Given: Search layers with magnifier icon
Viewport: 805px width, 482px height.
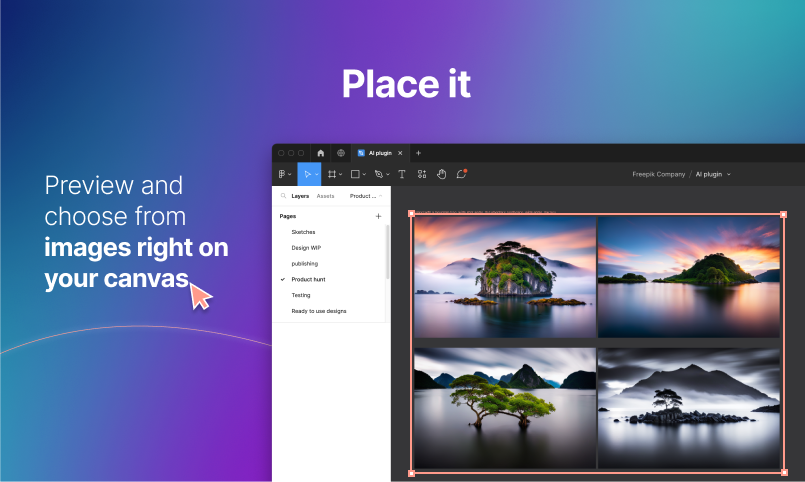Looking at the screenshot, I should tap(283, 196).
